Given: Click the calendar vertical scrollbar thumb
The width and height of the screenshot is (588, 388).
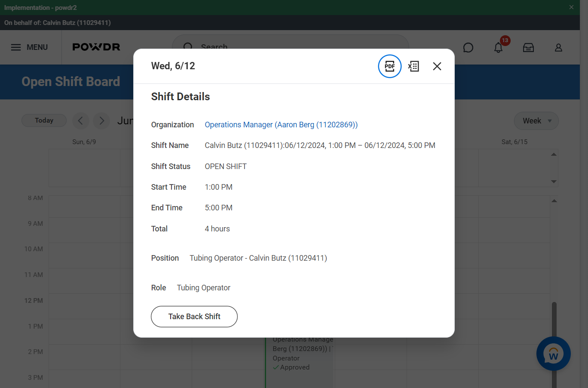Looking at the screenshot, I should pyautogui.click(x=554, y=344).
